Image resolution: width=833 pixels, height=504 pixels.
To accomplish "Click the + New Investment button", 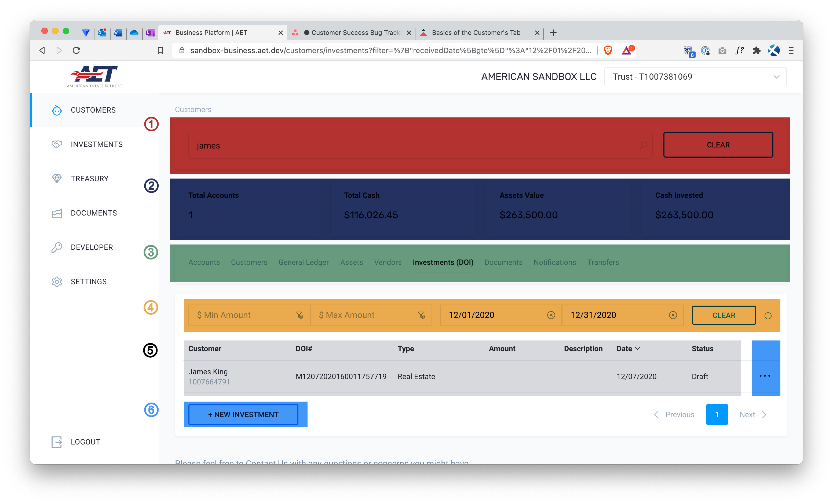I will click(x=243, y=414).
